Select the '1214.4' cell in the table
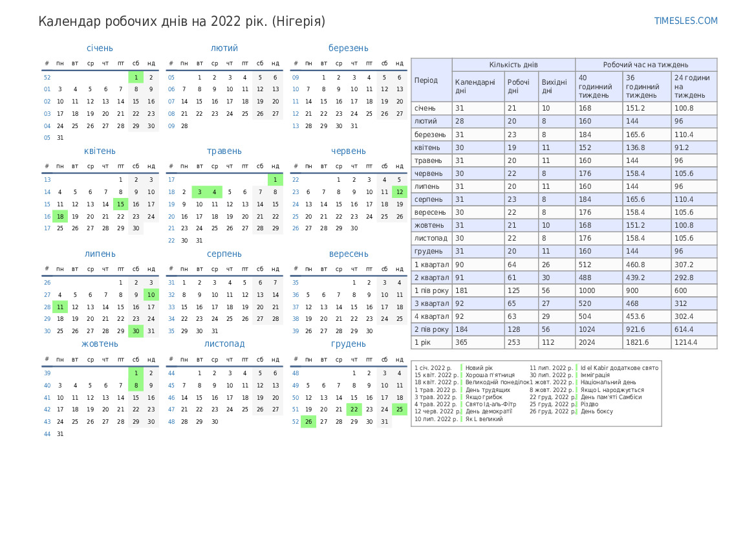The height and width of the screenshot is (535, 756). click(695, 342)
